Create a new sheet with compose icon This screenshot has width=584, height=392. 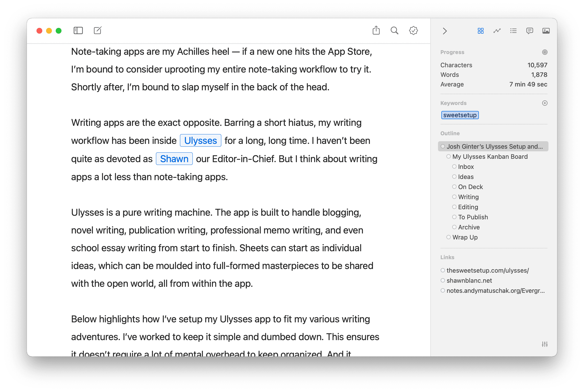point(97,31)
